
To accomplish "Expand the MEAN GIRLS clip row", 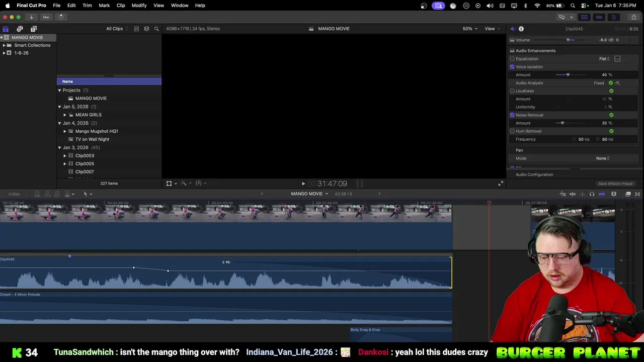I will coord(65,115).
